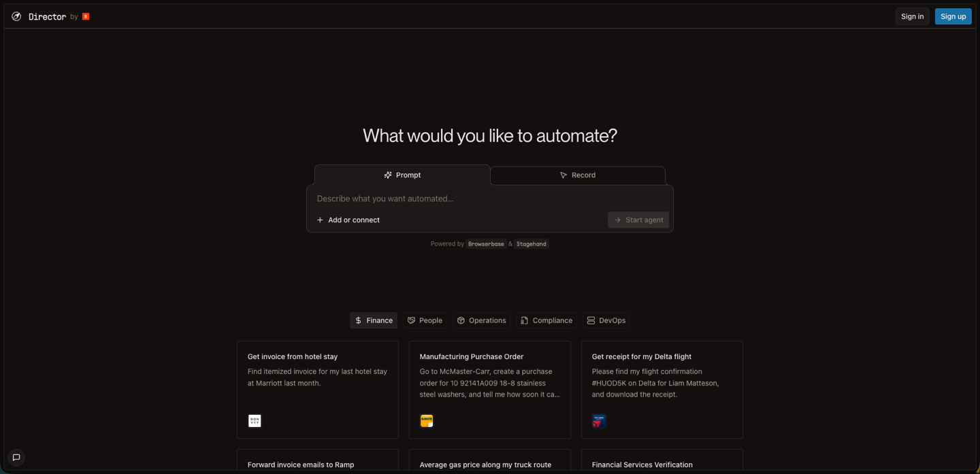Open the chat bubble icon at bottom left
Screen dimensions: 980x474
pos(16,458)
